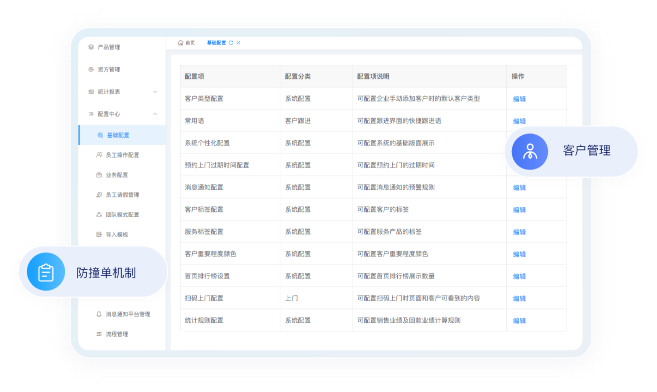657x392 pixels.
Task: Close the 基础配置 tab
Action: coord(238,43)
